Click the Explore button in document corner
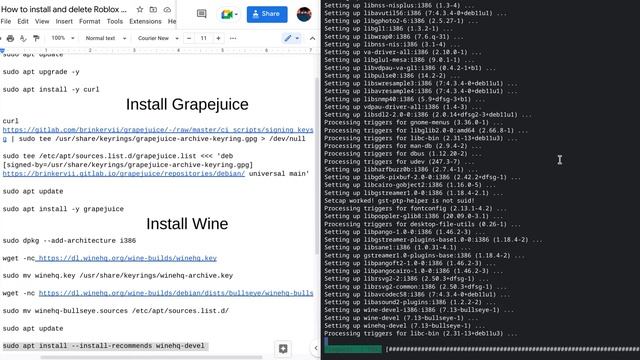640x360 pixels. coord(283,349)
